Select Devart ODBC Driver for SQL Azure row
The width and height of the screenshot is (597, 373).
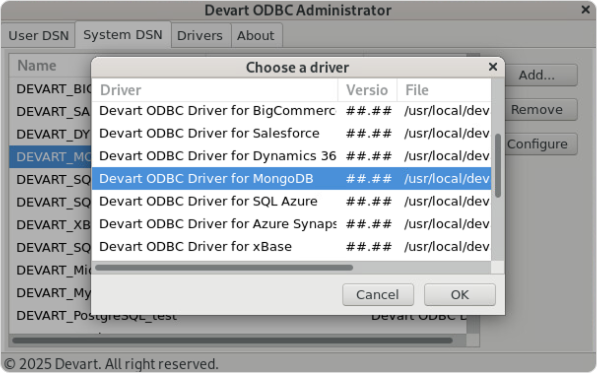coord(291,201)
